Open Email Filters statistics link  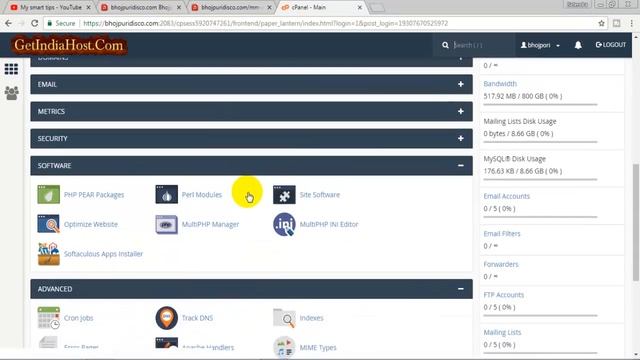pos(502,234)
